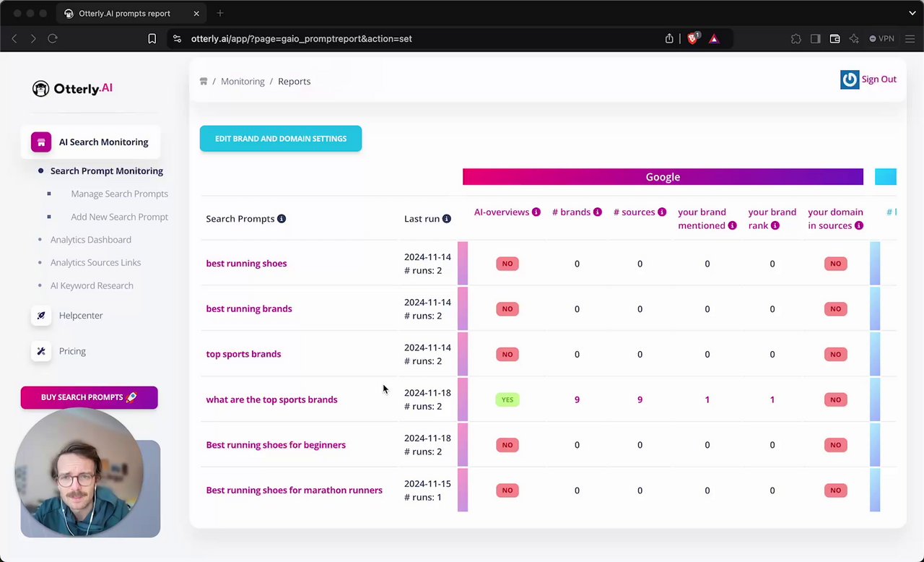This screenshot has height=562, width=924.
Task: Click the your domain in sources info icon
Action: pos(859,226)
